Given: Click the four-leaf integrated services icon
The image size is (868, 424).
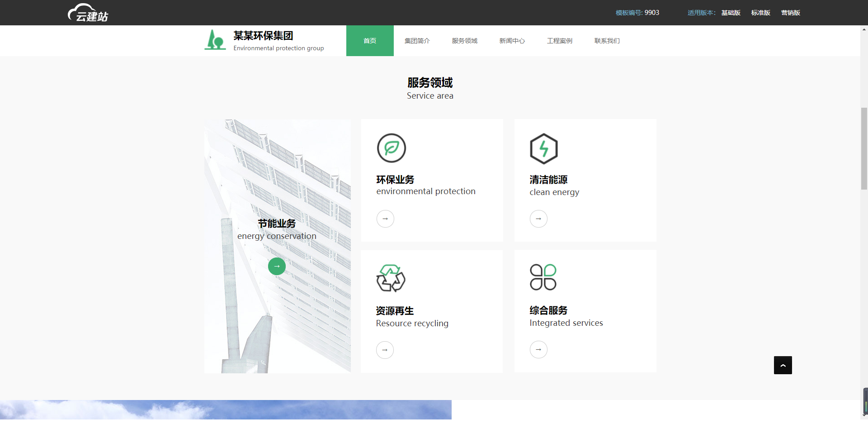Looking at the screenshot, I should tap(543, 277).
